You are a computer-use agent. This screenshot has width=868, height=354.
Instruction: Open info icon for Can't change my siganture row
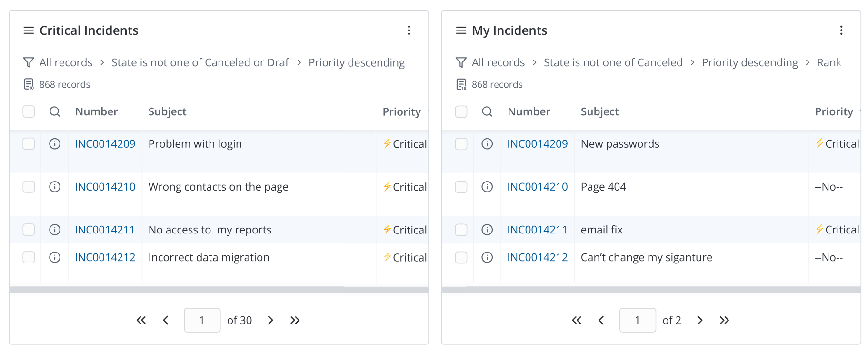(487, 257)
